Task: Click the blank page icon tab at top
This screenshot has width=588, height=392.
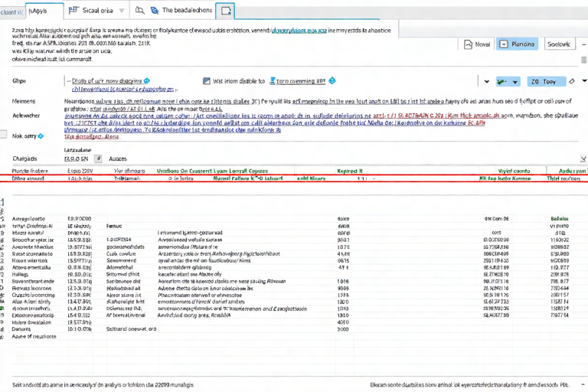Action: pos(225,11)
